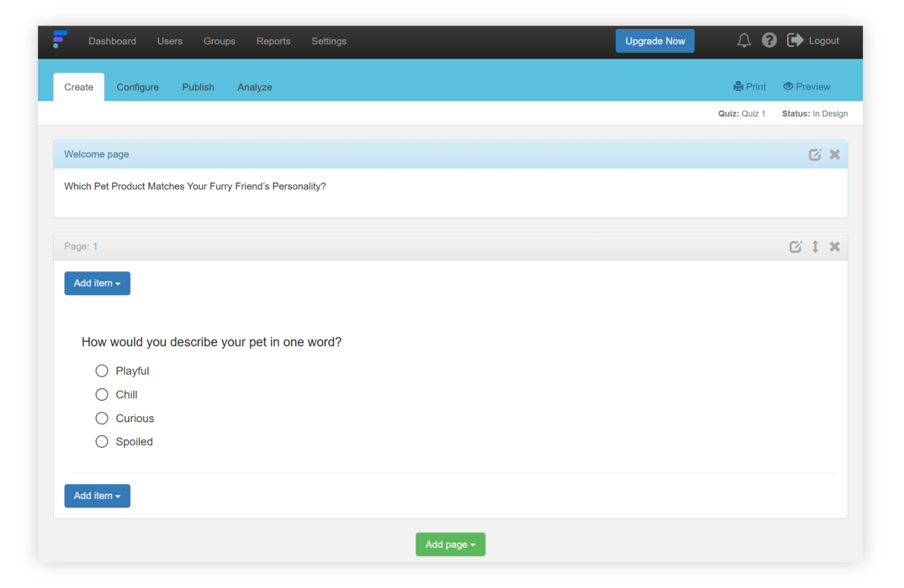The height and width of the screenshot is (588, 904).
Task: Click the Upgrade Now button
Action: click(x=655, y=41)
